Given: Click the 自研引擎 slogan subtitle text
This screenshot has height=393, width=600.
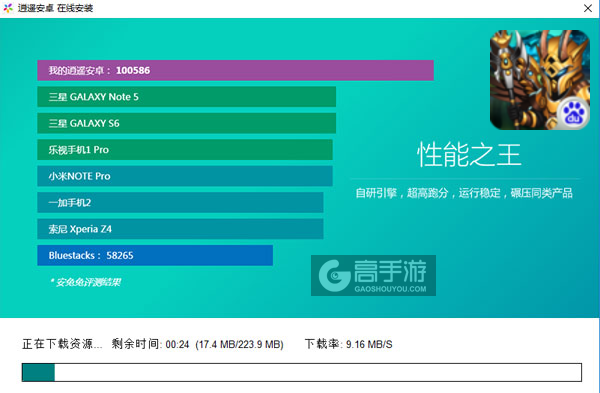Looking at the screenshot, I should pos(464,193).
